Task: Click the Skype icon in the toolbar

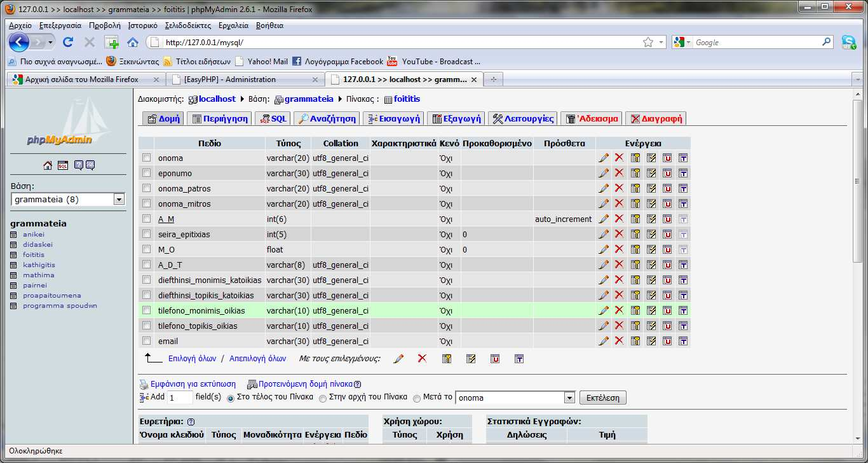Action: [x=849, y=42]
